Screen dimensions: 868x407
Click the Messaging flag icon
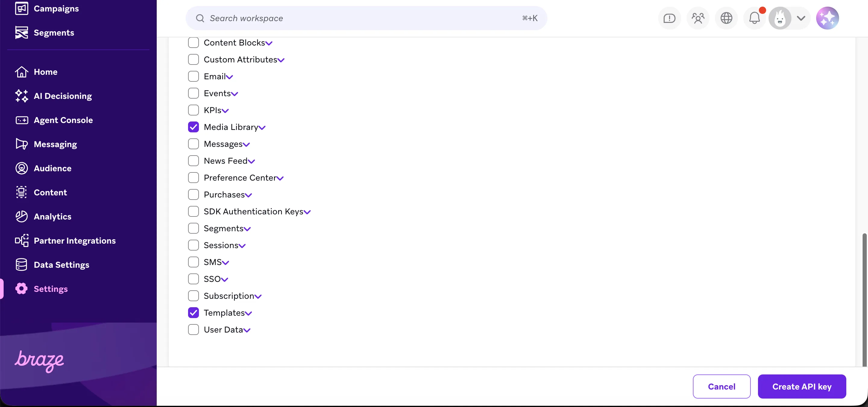(x=22, y=144)
